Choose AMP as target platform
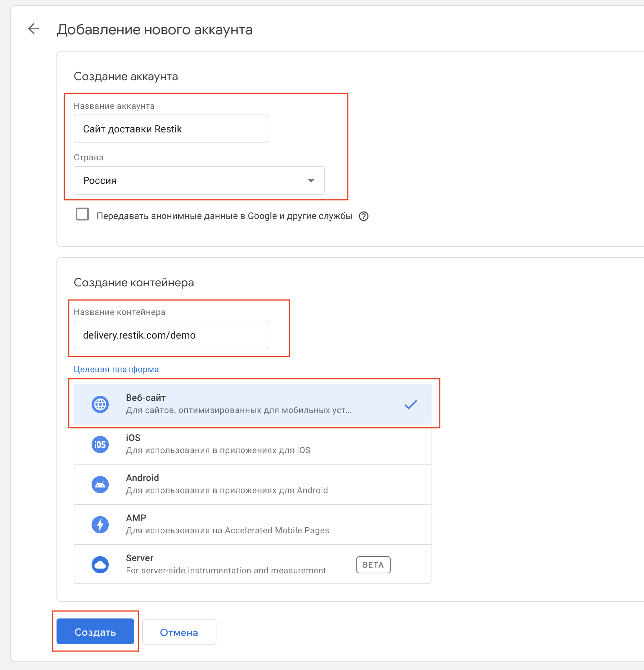 (x=252, y=524)
